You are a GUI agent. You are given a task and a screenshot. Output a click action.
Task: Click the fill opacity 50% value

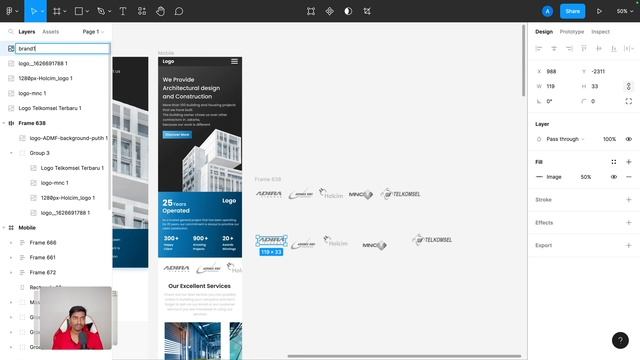pos(586,177)
